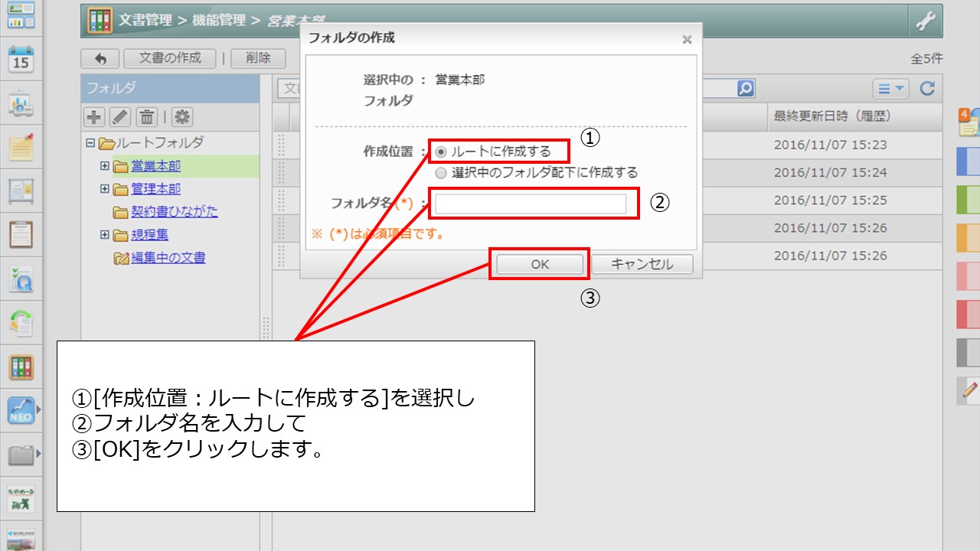Close the フォルダの作成 dialog with X
This screenshot has height=551, width=980.
[x=687, y=39]
